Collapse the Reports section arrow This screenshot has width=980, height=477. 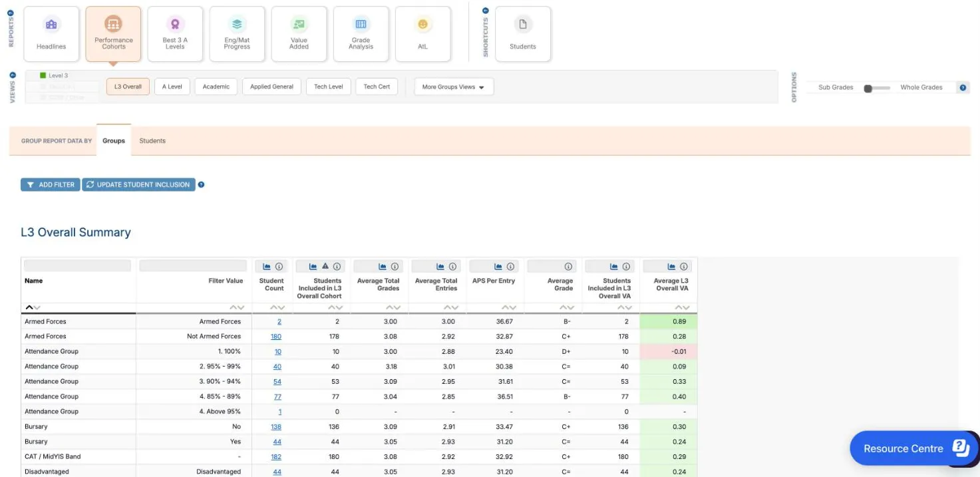pyautogui.click(x=11, y=12)
